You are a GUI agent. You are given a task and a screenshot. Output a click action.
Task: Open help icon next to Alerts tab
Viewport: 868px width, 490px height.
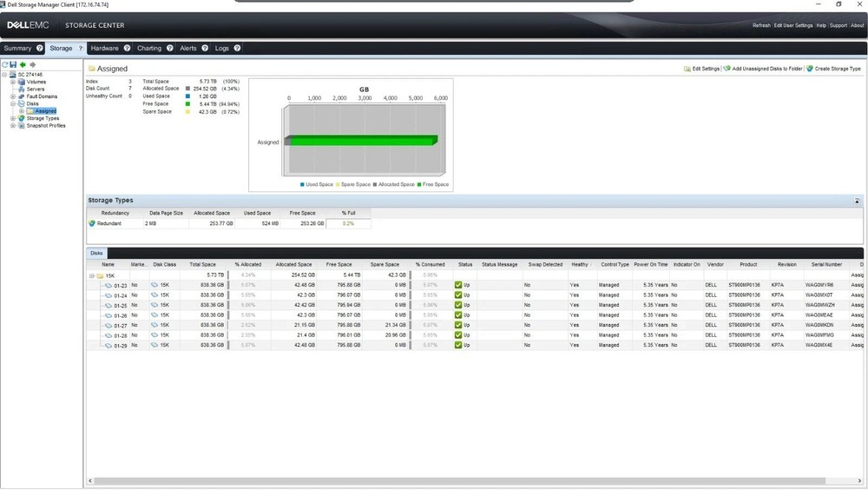[205, 49]
